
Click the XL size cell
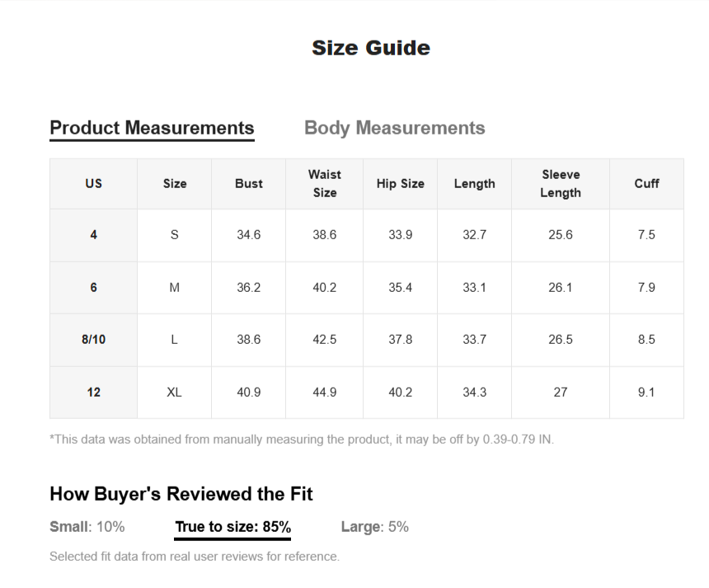coord(174,393)
